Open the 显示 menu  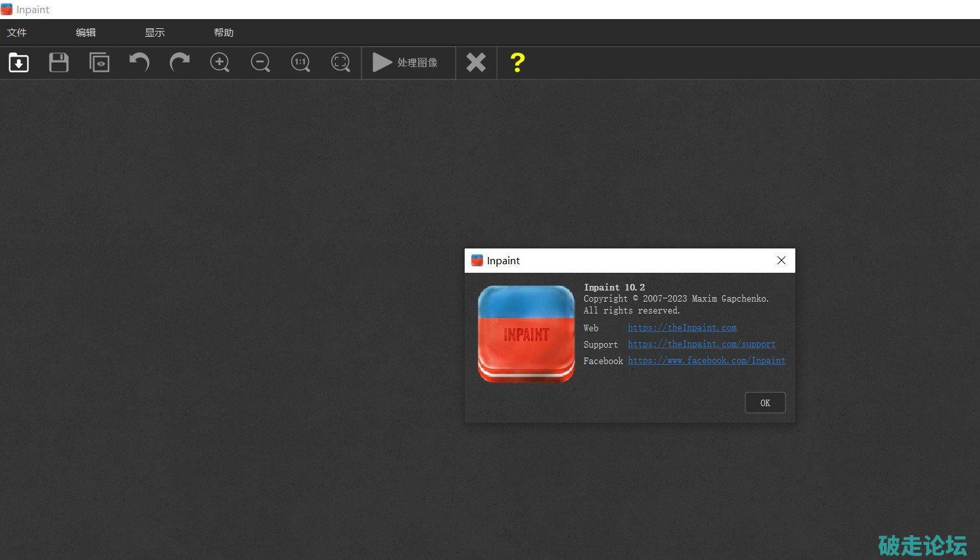coord(154,32)
